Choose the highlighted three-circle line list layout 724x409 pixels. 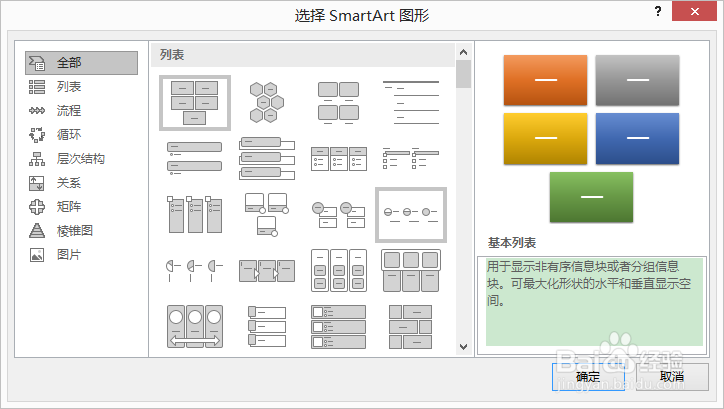(410, 215)
